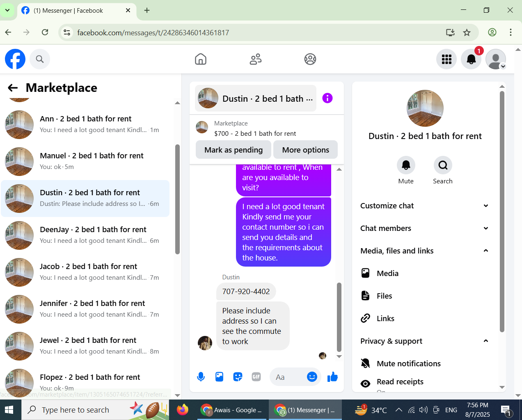Open a new browser tab

(147, 10)
